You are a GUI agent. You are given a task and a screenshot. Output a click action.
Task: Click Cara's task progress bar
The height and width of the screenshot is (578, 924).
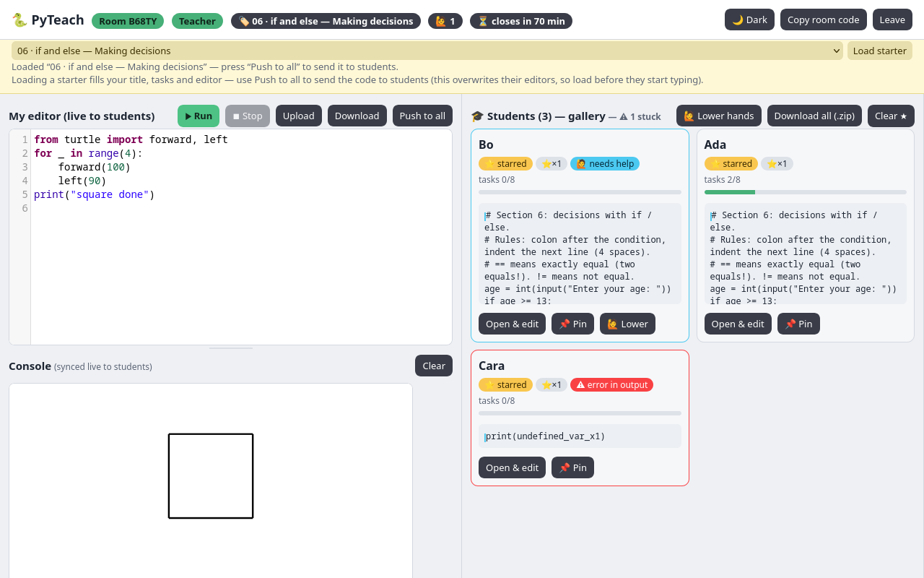(580, 413)
